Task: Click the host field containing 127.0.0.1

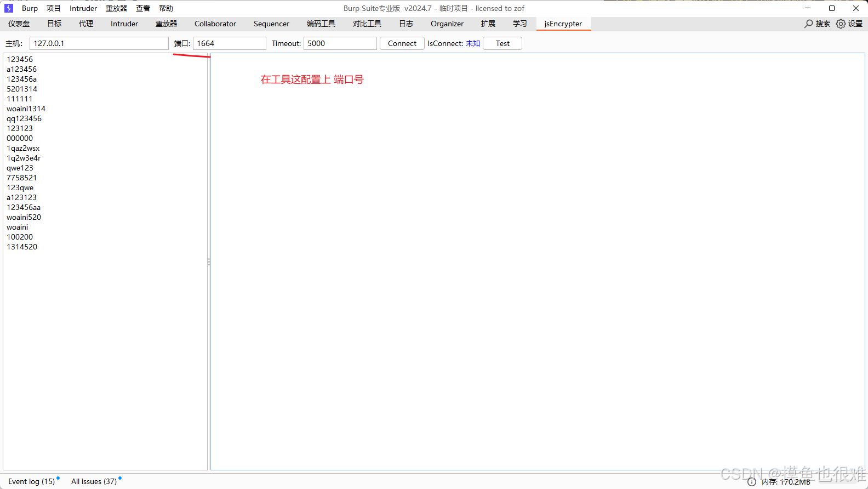Action: click(x=99, y=43)
